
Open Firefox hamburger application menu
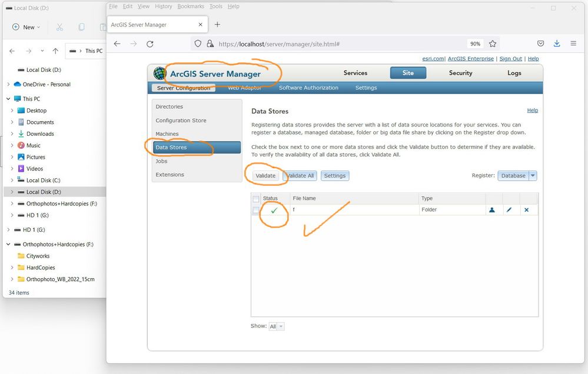573,44
